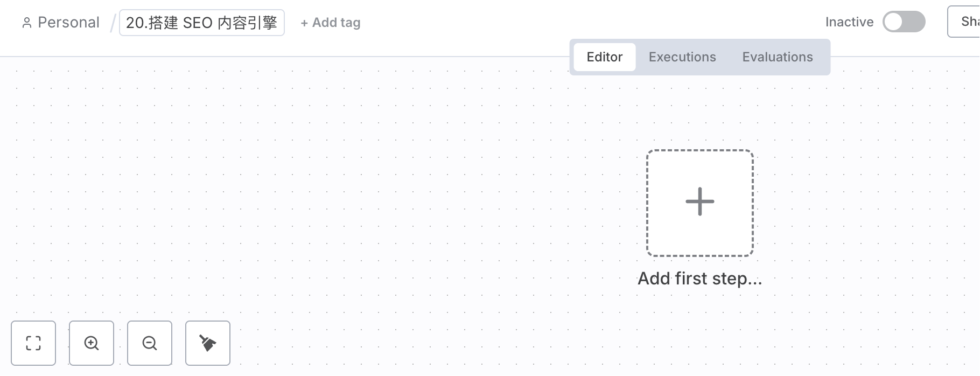Click the fit-to-view canvas icon

point(33,343)
